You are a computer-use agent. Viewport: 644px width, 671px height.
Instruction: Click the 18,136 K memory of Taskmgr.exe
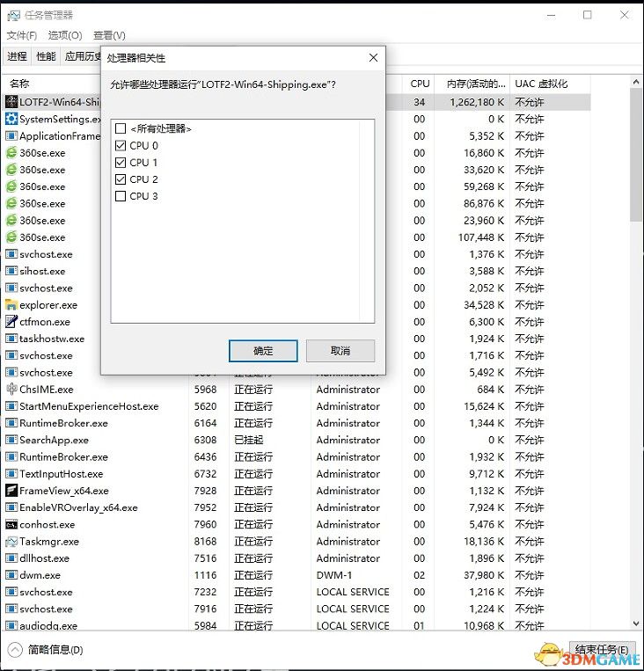(x=484, y=542)
